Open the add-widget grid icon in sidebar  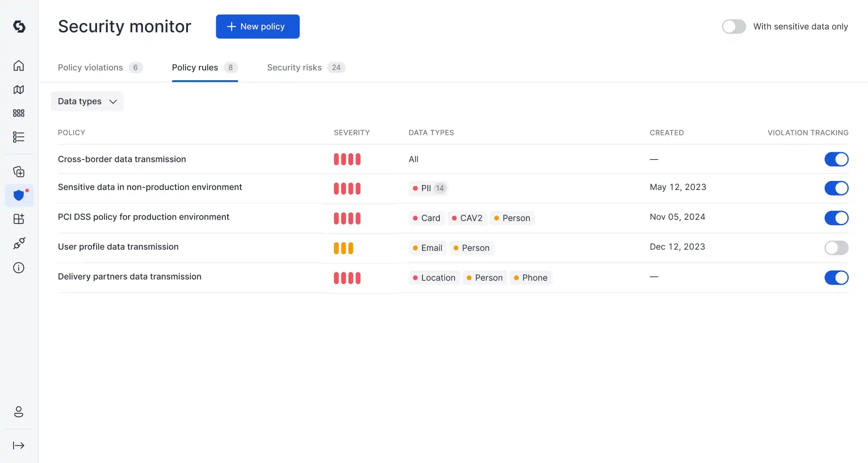18,219
